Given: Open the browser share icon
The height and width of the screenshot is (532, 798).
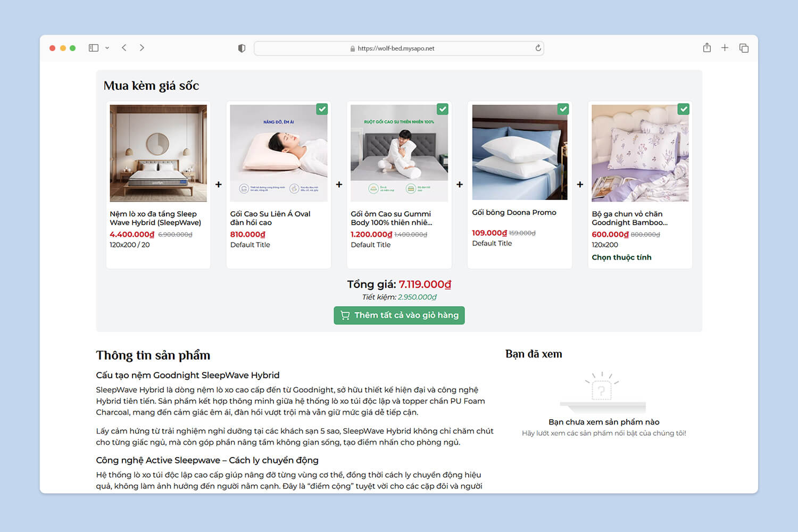Looking at the screenshot, I should (706, 48).
